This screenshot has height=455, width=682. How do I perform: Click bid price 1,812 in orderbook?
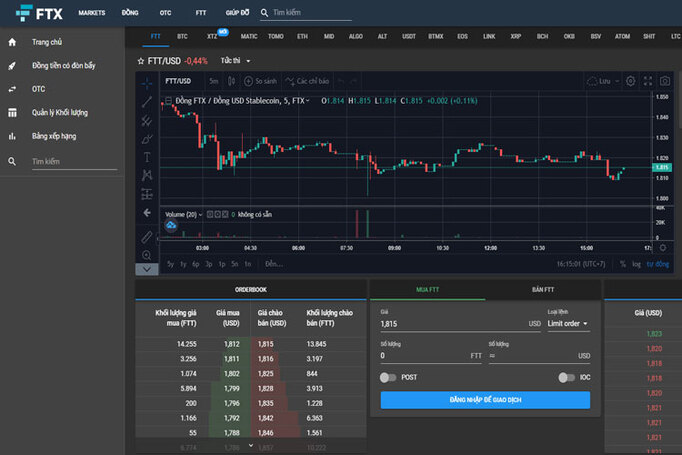[x=232, y=344]
